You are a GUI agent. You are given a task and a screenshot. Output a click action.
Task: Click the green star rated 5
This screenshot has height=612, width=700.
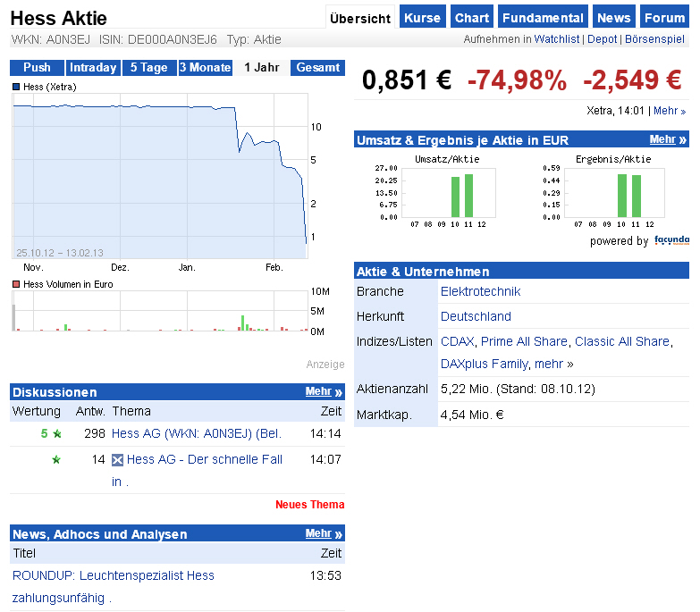click(x=57, y=433)
